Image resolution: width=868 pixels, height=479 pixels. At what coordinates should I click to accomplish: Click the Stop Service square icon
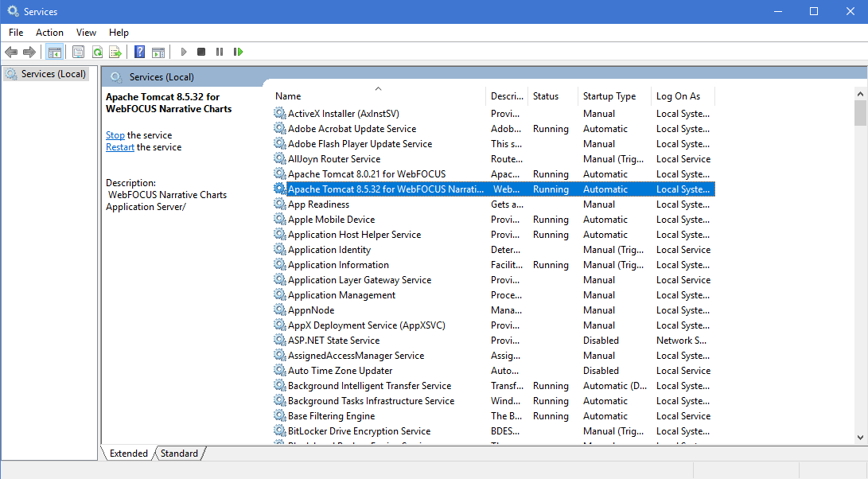coord(201,52)
